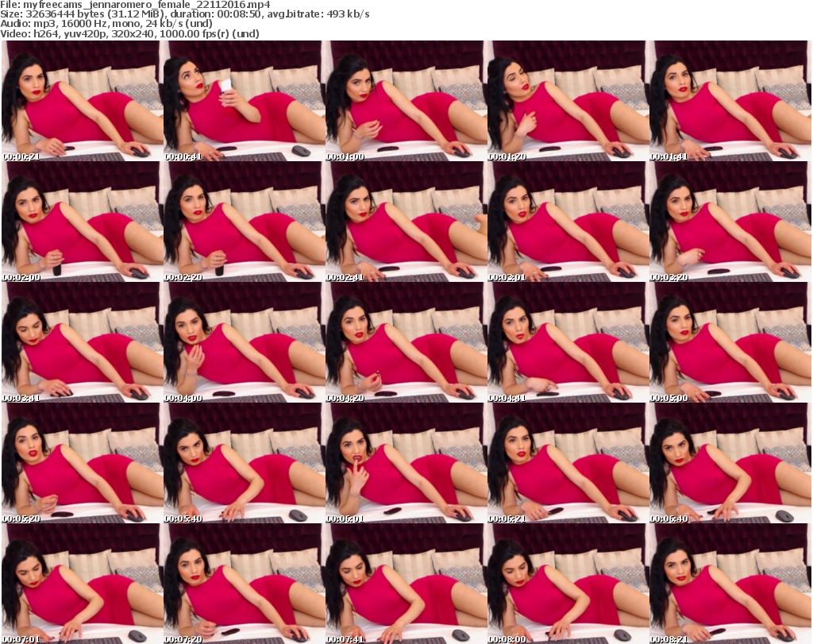Viewport: 813px width, 644px height.
Task: Select the thumbnail stamped 00:03:01
Action: point(568,222)
